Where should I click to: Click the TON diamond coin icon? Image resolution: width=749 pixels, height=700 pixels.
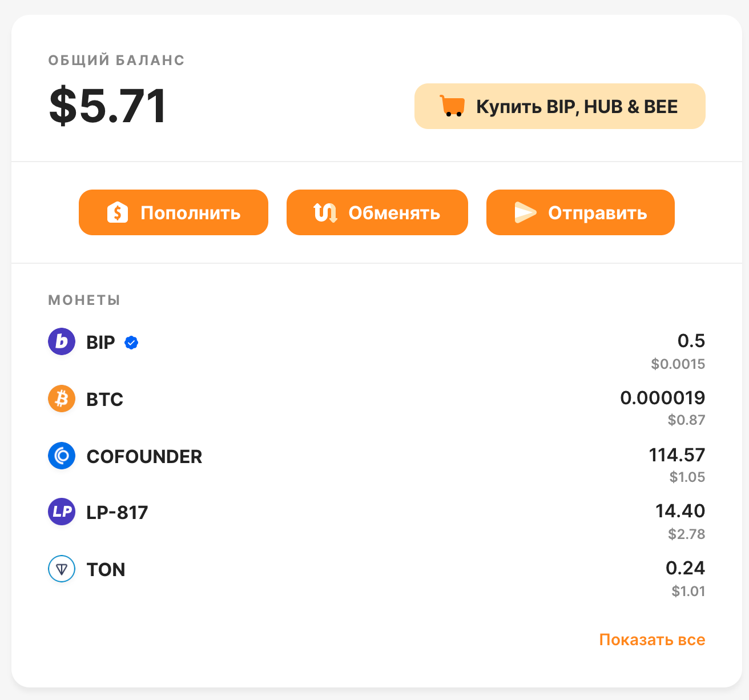coord(61,569)
